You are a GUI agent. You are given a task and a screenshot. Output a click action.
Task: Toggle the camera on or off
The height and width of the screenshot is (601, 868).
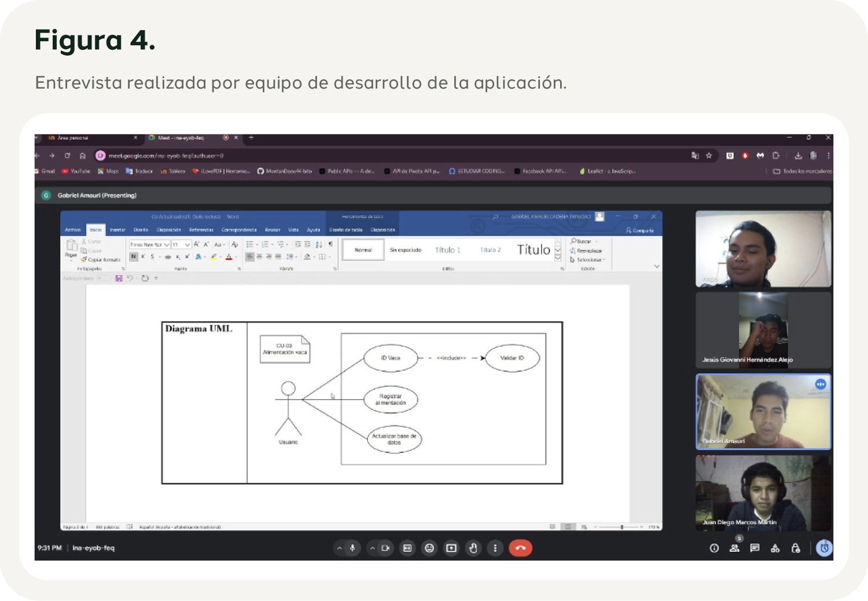(x=385, y=548)
